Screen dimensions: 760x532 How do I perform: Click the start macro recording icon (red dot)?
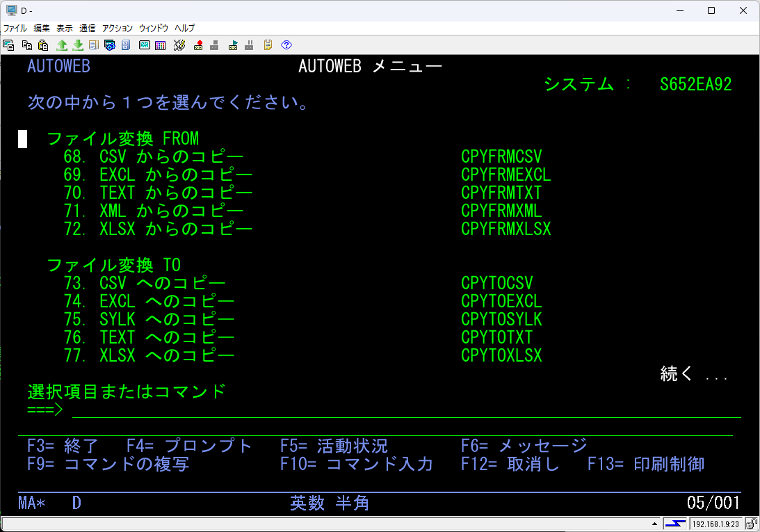pos(198,45)
